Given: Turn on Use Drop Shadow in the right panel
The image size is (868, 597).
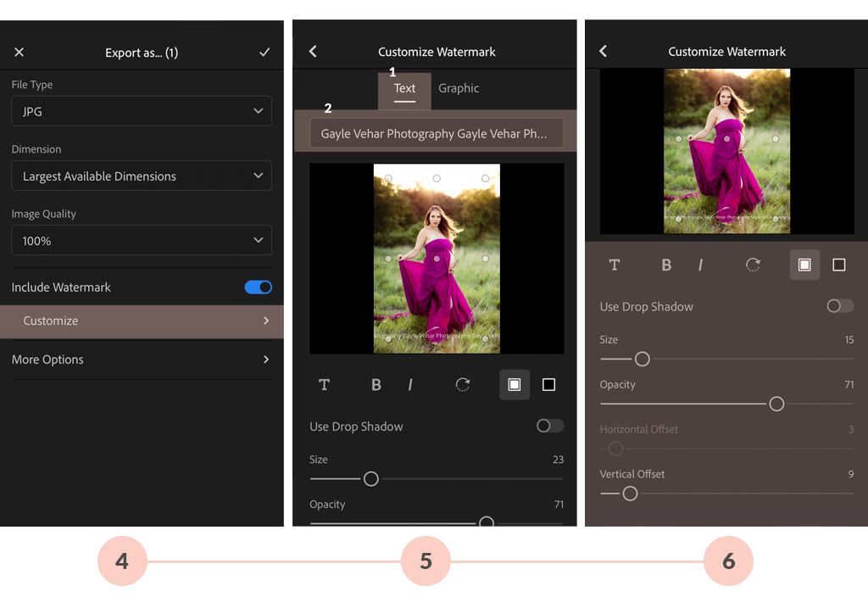Looking at the screenshot, I should pos(839,306).
